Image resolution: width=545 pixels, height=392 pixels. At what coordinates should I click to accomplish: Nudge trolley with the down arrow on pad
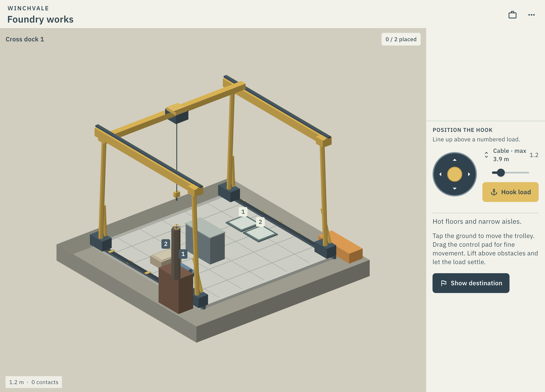click(454, 188)
